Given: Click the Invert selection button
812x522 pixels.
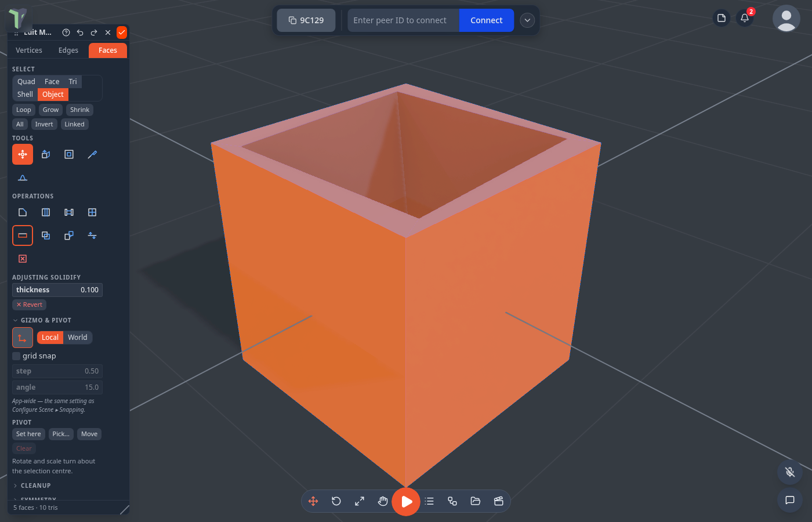Looking at the screenshot, I should coord(44,124).
